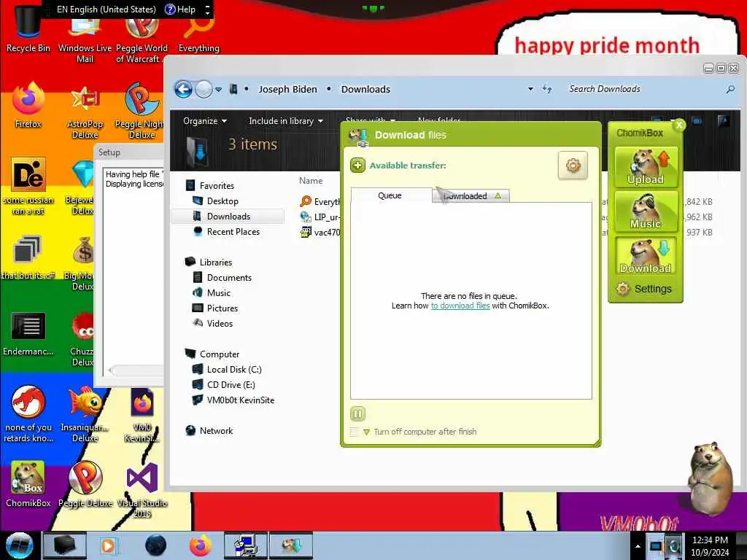Open ChomikBox Upload button
The height and width of the screenshot is (560, 747).
point(646,167)
